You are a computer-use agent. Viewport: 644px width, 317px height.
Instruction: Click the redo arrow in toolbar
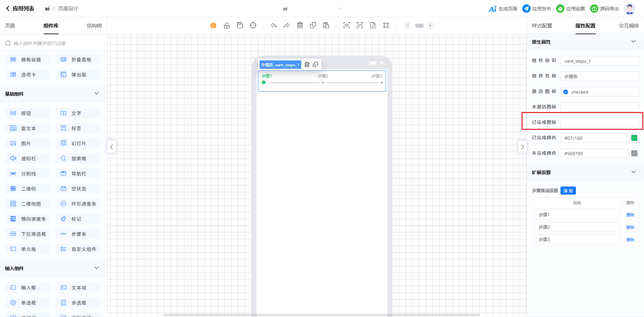tap(286, 25)
